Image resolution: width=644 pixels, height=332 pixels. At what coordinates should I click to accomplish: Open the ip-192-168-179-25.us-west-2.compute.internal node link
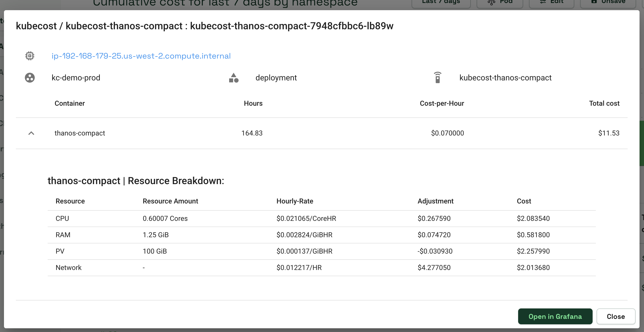[x=141, y=56]
